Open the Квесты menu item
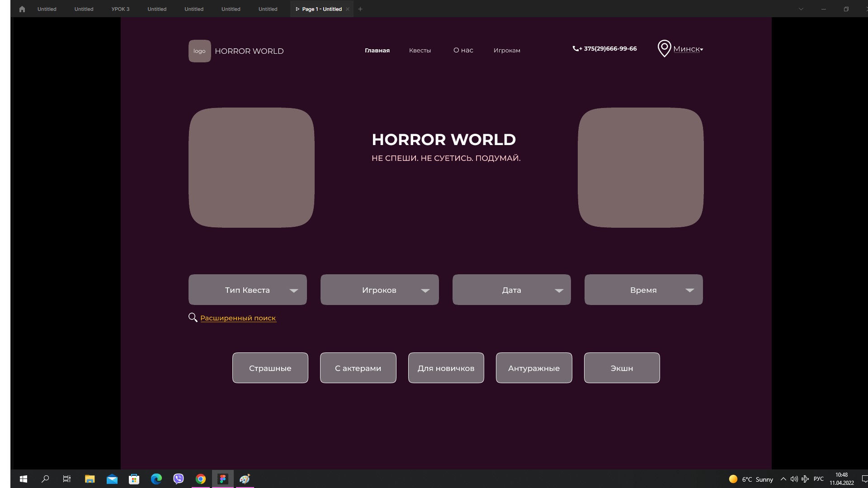 click(x=420, y=51)
